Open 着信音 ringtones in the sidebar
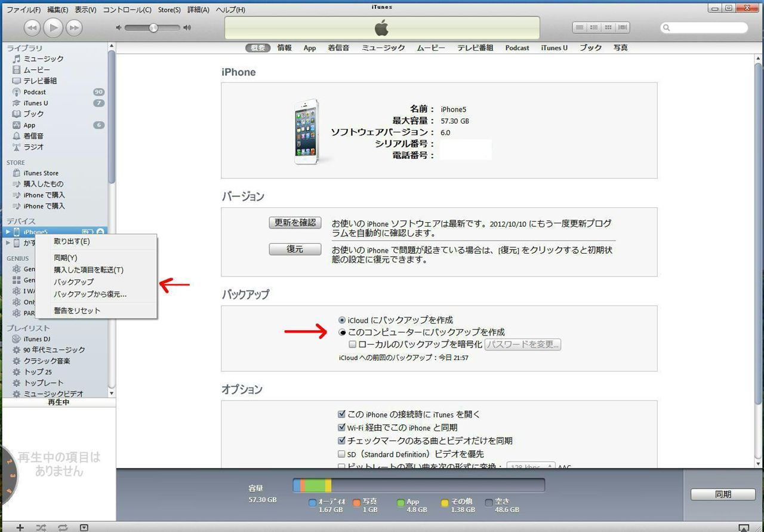 pyautogui.click(x=33, y=136)
